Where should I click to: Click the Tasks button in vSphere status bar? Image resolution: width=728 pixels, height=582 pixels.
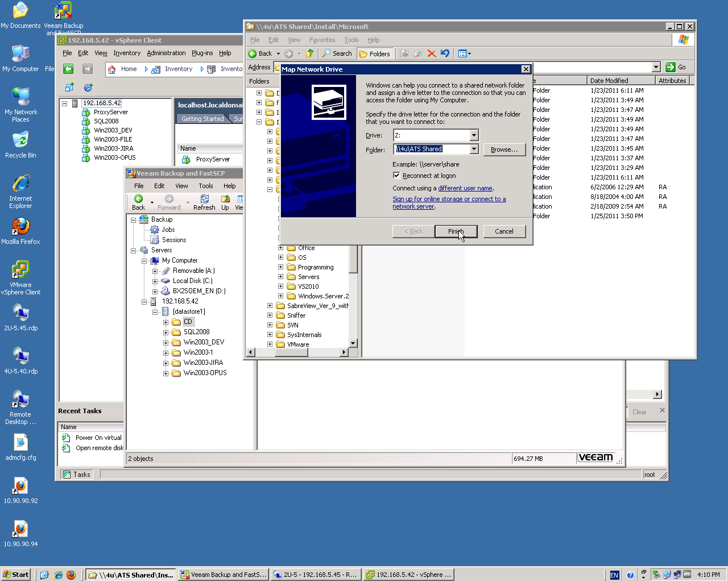[x=76, y=475]
